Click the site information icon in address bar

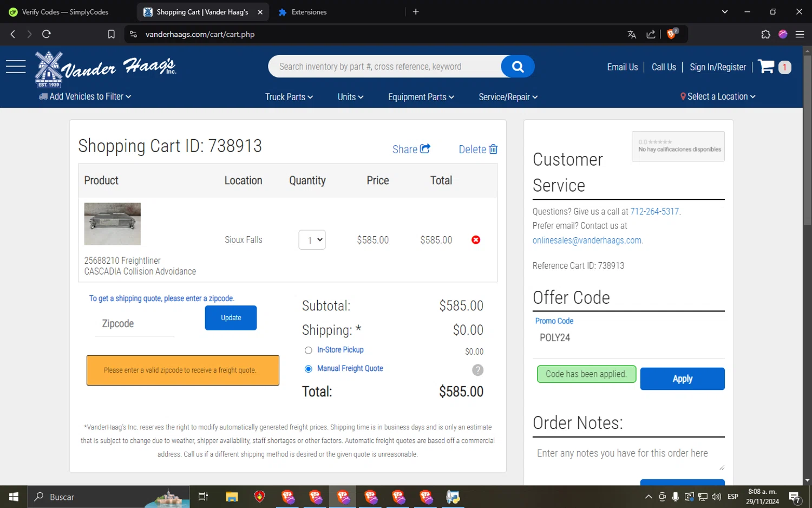[x=133, y=34]
